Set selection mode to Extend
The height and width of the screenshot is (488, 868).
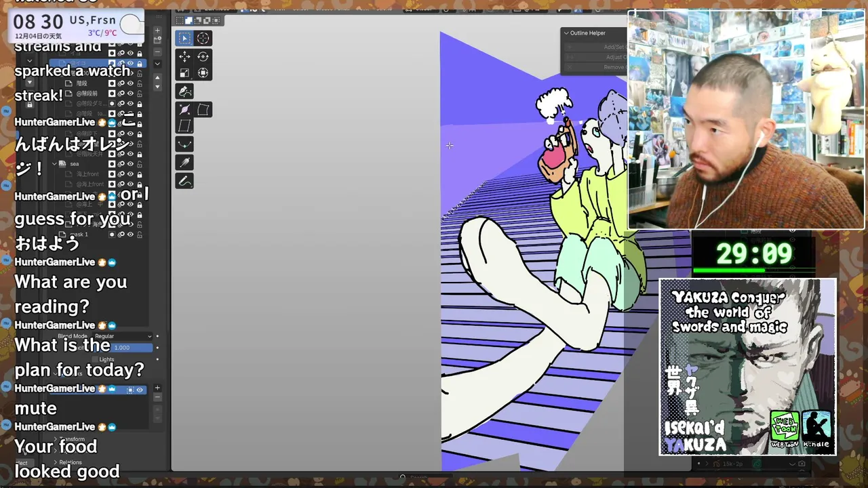point(189,20)
